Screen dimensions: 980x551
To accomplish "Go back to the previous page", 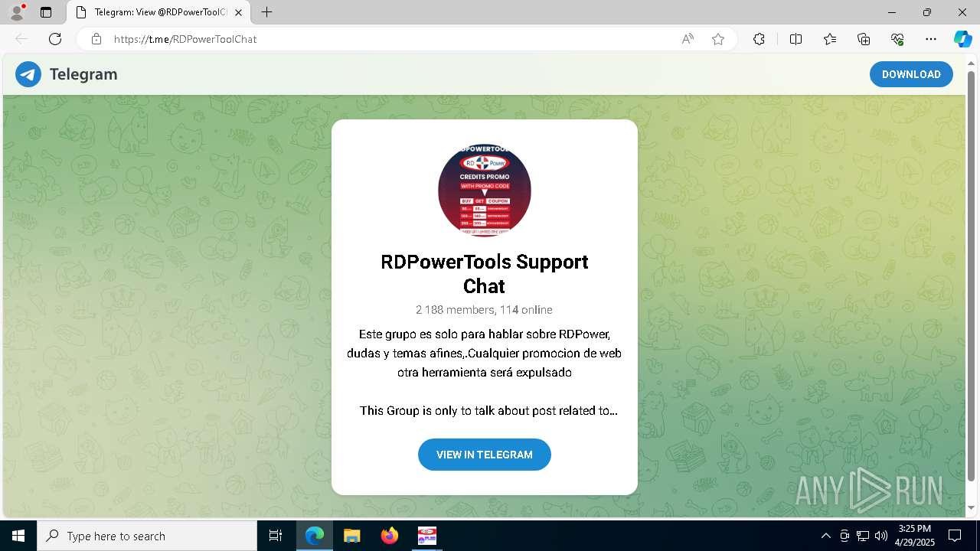I will [x=21, y=39].
